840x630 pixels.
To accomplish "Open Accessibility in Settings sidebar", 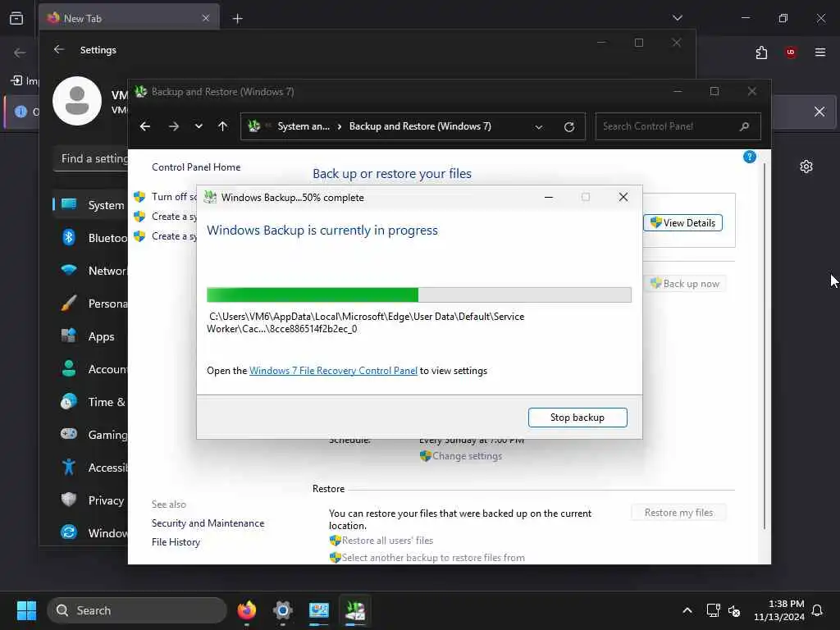I will click(91, 468).
